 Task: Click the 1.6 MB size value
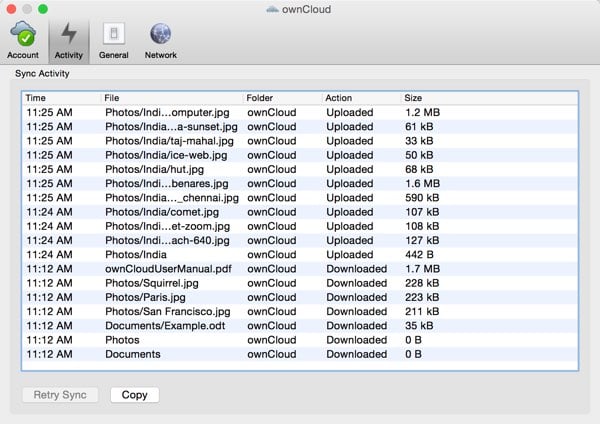tap(422, 183)
